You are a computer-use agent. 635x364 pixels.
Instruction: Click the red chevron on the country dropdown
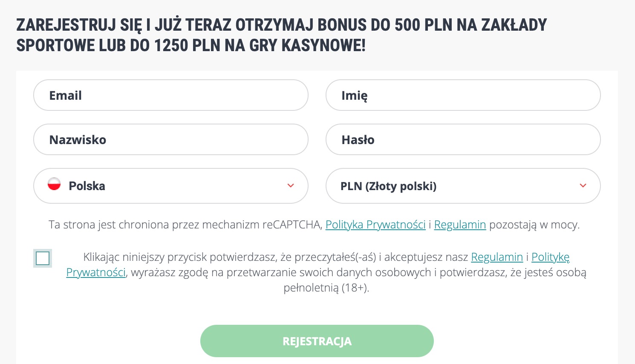(291, 185)
